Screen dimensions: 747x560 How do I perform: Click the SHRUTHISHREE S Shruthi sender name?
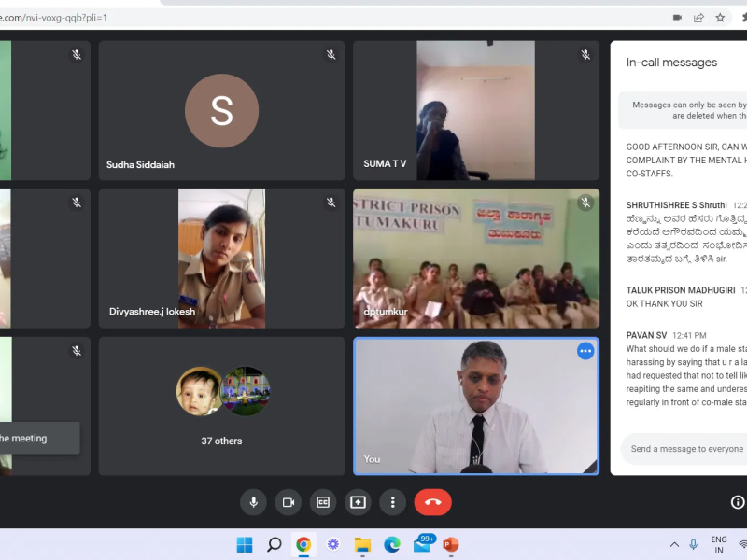pos(676,205)
